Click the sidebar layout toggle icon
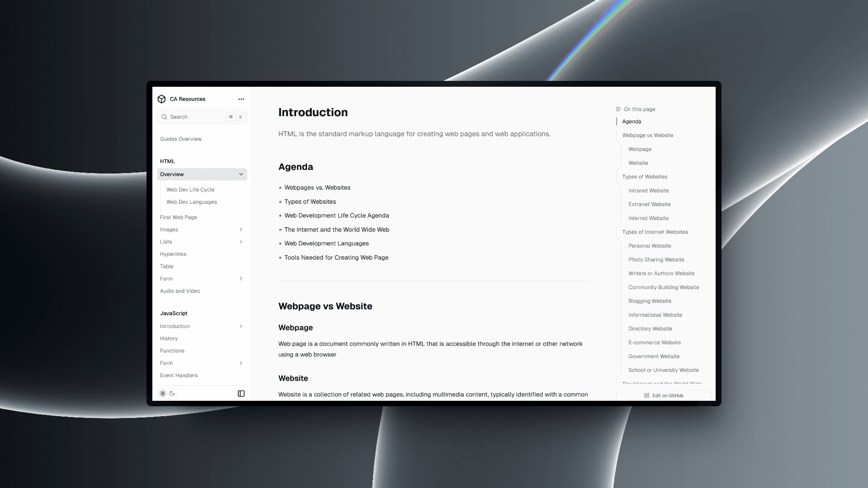Viewport: 868px width, 488px height. [x=241, y=393]
